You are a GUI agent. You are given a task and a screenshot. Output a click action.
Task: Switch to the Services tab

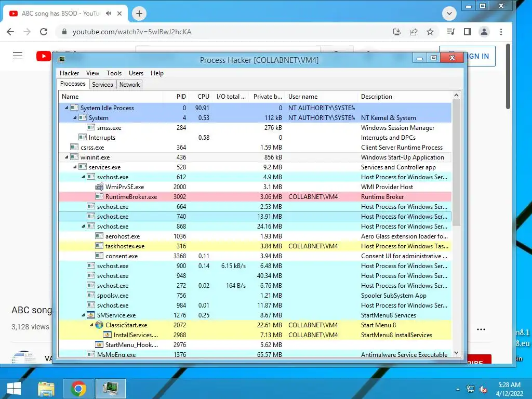(x=102, y=85)
